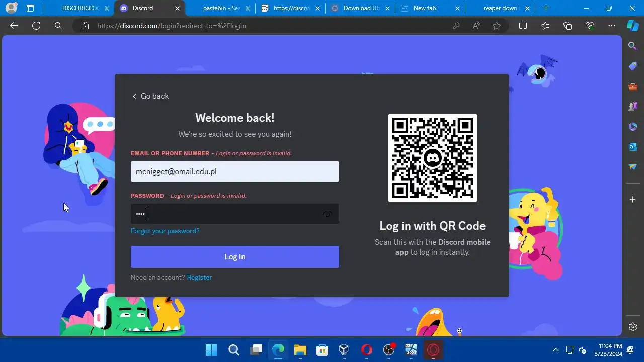This screenshot has height=362, width=644.
Task: Open sidebar Outlook icon
Action: pyautogui.click(x=633, y=147)
